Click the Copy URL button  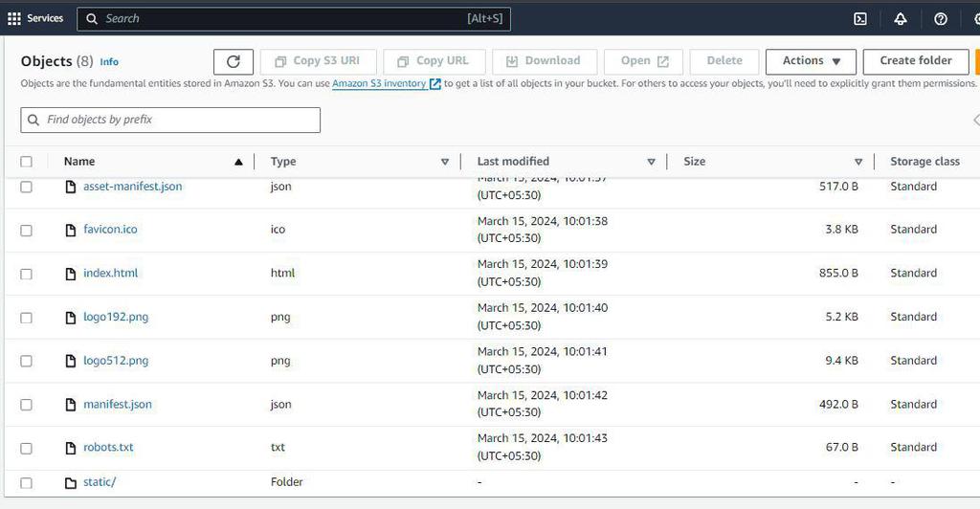tap(434, 61)
